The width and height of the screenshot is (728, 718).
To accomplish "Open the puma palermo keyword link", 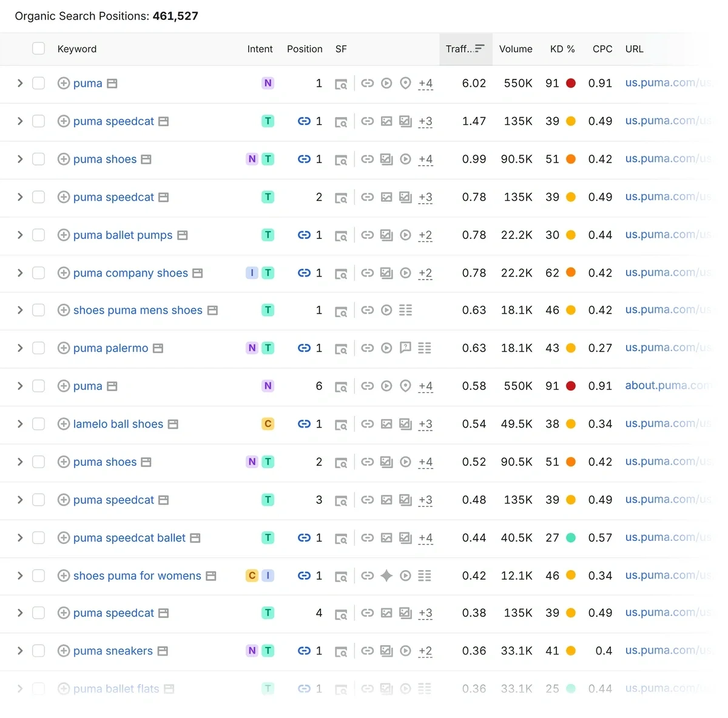I will tap(110, 348).
